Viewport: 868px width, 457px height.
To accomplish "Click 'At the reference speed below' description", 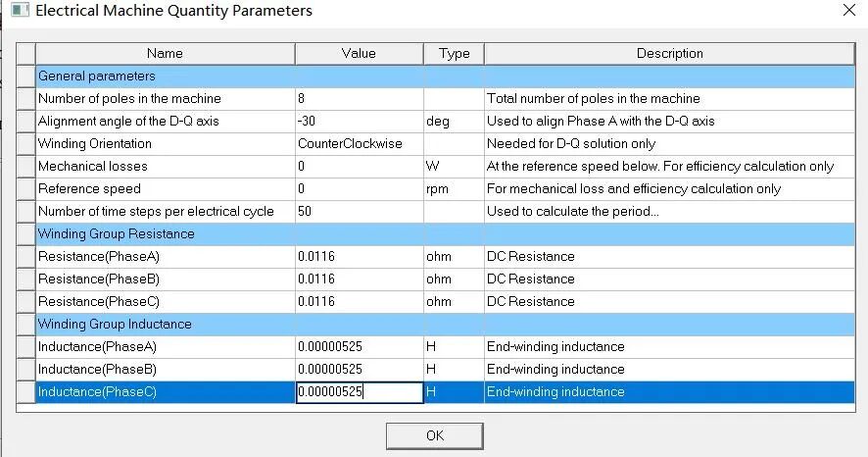I will coord(670,167).
